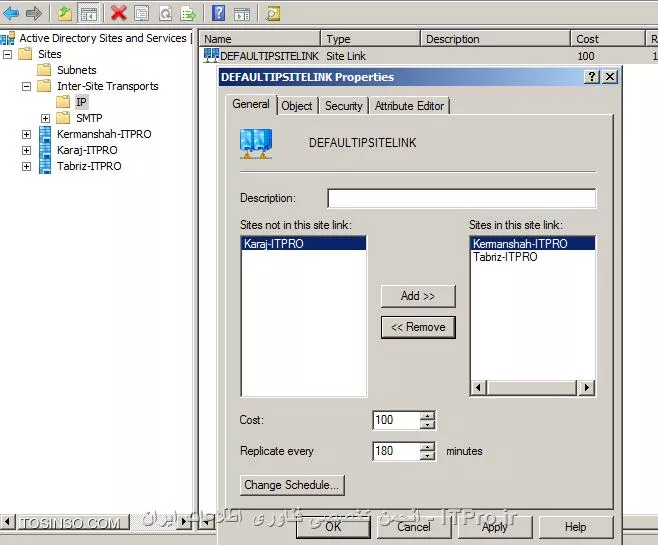Click the Add >> button
Image resolution: width=658 pixels, height=545 pixels.
[x=418, y=296]
